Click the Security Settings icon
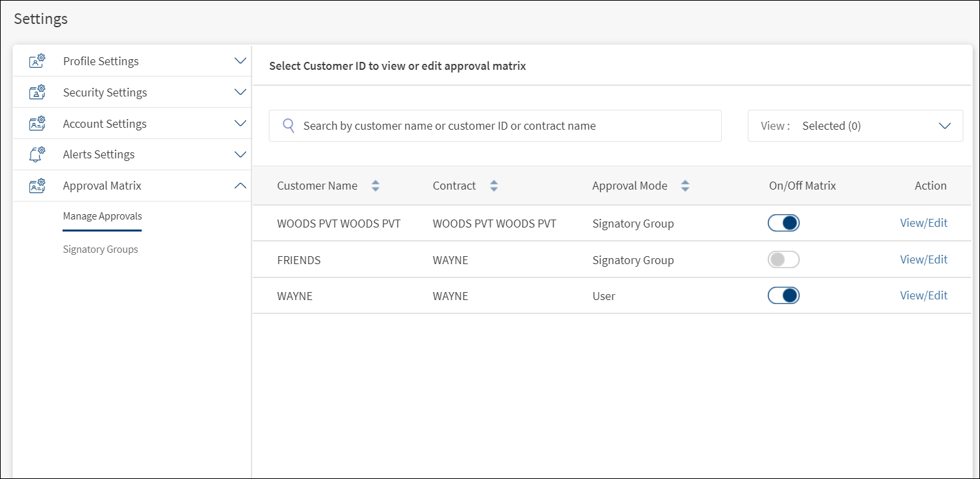 37,92
